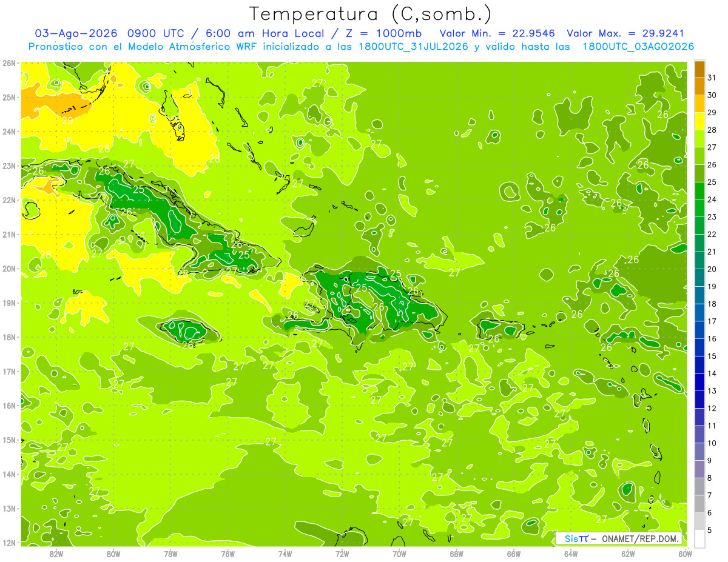The height and width of the screenshot is (562, 728).
Task: Click the legend number "17"
Action: 712,322
